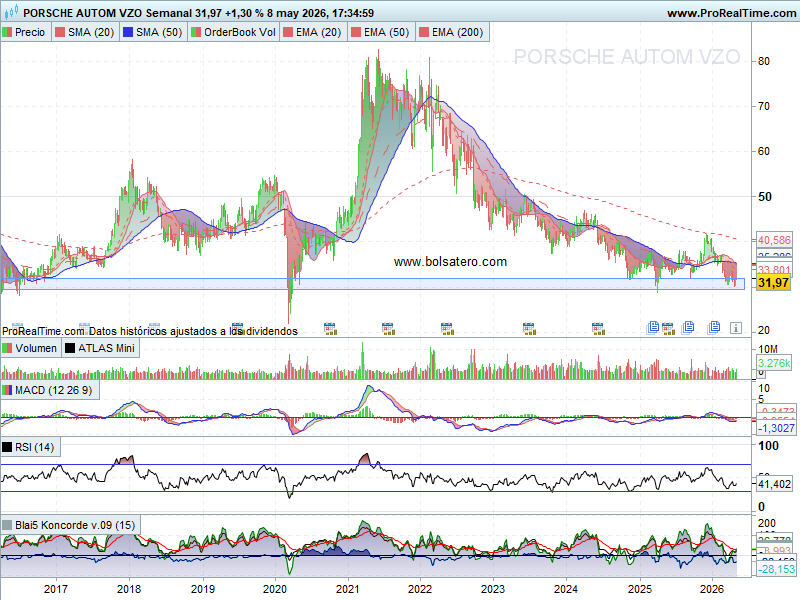Click the 70 level on the price axis
The height and width of the screenshot is (600, 800).
[x=764, y=106]
